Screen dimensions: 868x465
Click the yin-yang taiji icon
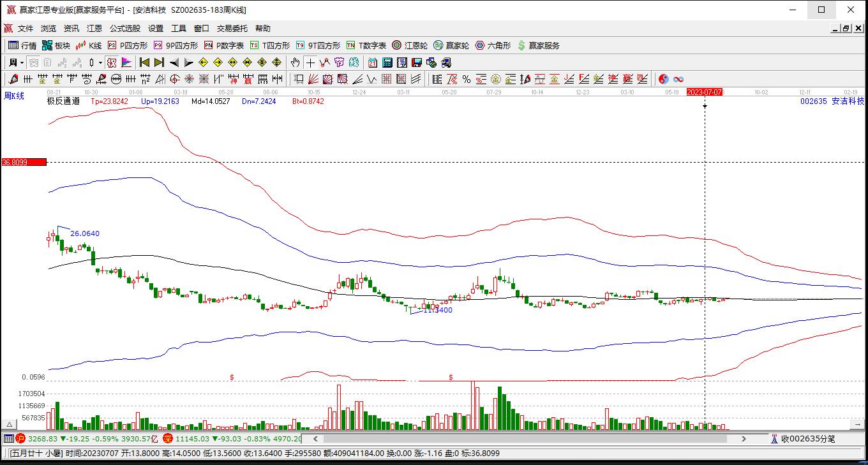(x=664, y=79)
